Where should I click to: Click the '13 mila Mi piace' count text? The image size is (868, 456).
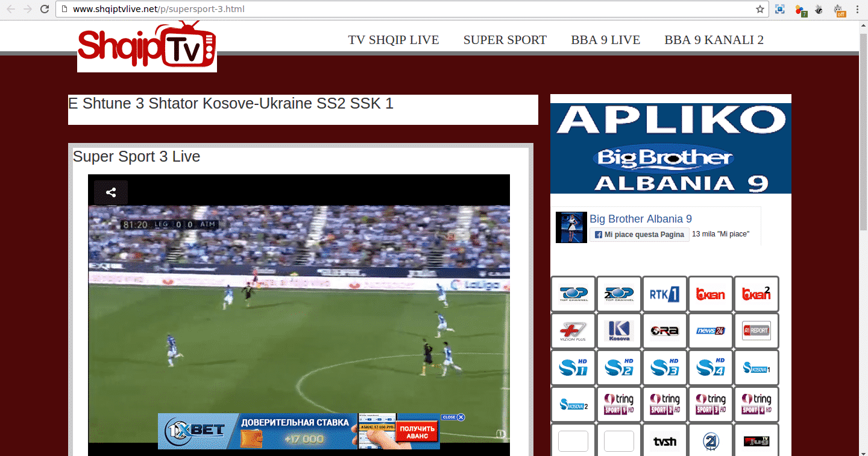click(x=721, y=234)
